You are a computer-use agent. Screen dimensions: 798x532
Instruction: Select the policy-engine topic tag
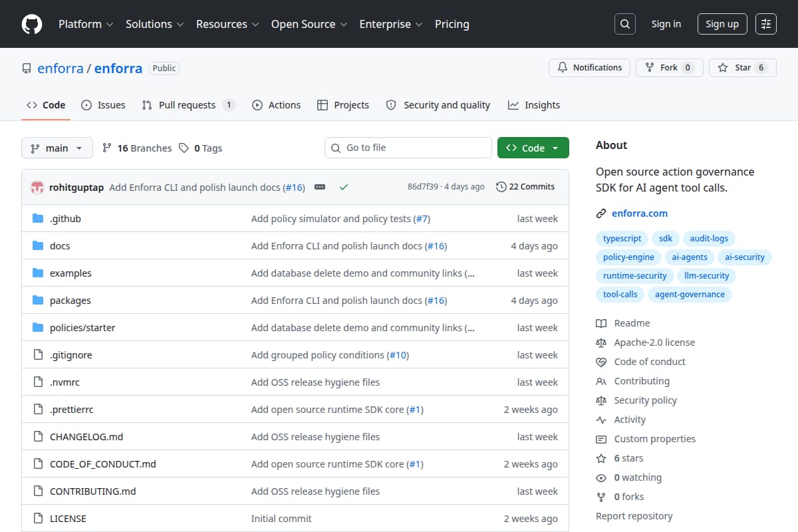(x=628, y=257)
